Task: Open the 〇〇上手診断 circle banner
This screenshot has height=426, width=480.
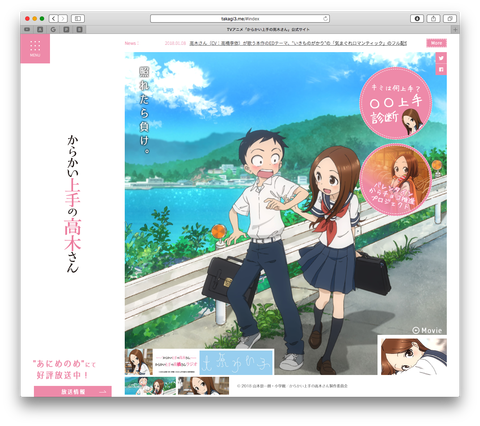Action: [396, 103]
